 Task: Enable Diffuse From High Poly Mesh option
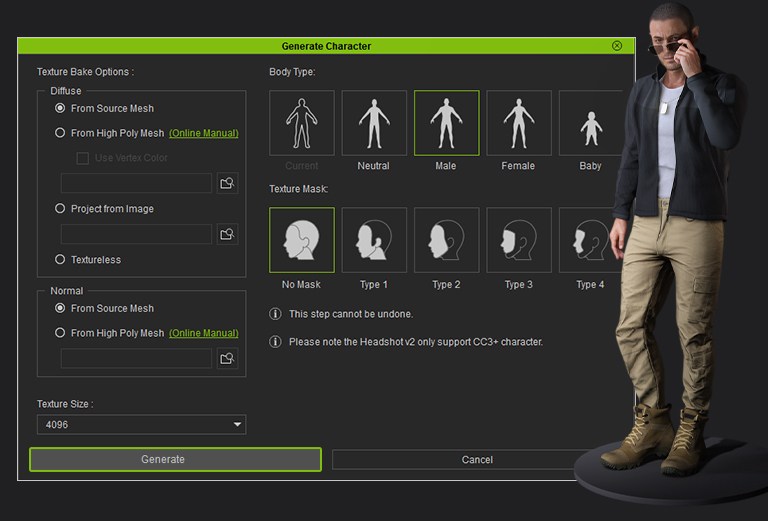61,133
